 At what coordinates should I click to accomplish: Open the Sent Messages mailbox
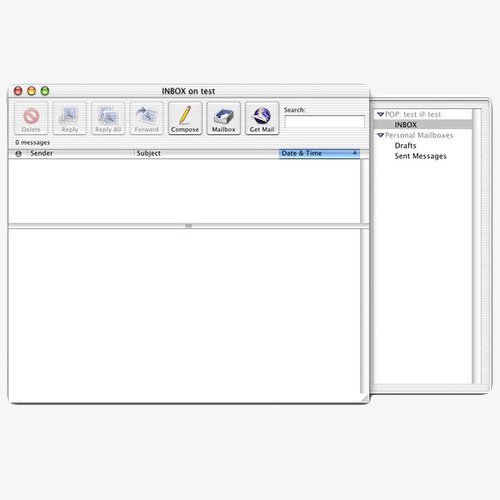coord(420,156)
